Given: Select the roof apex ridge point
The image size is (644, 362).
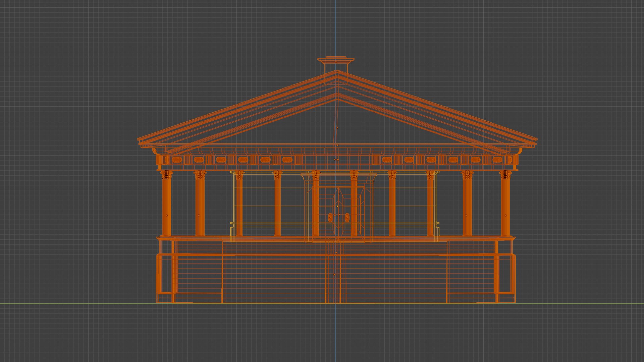Looking at the screenshot, I should (x=337, y=71).
